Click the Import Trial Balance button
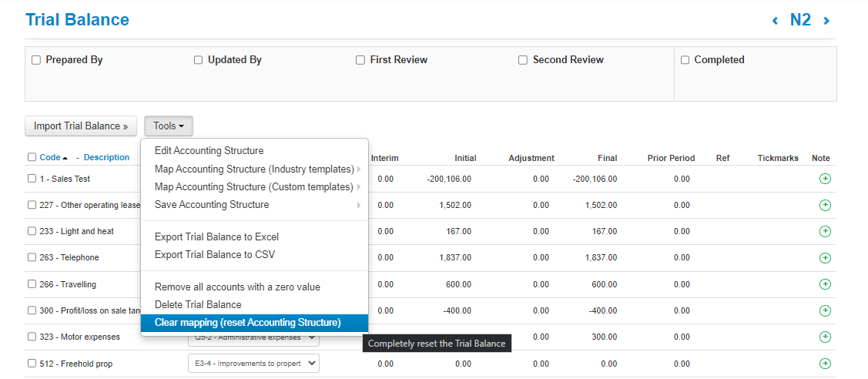 [x=81, y=126]
